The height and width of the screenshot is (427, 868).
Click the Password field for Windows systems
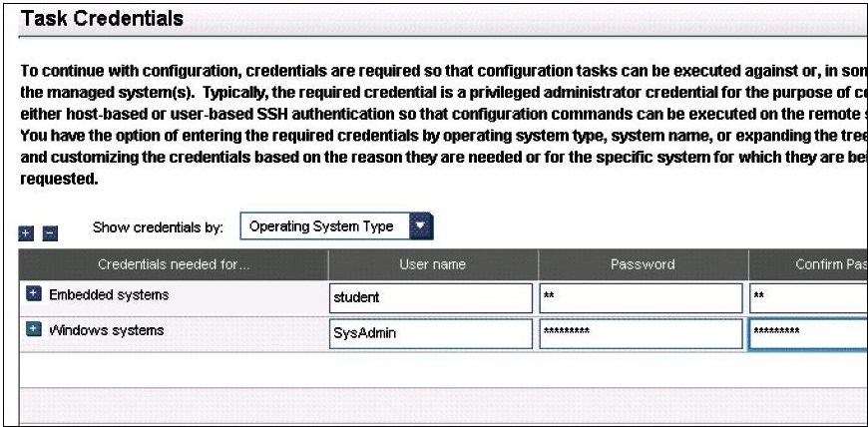click(x=642, y=334)
